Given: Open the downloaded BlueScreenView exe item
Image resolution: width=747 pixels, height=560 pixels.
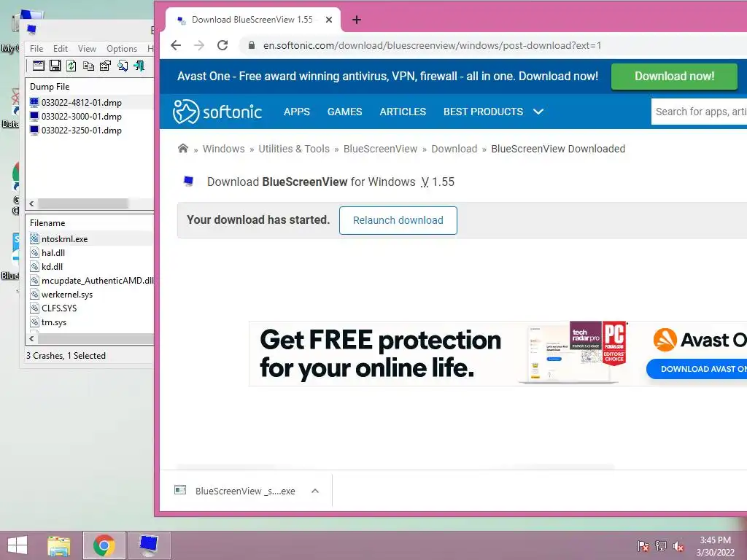Looking at the screenshot, I should 236,491.
